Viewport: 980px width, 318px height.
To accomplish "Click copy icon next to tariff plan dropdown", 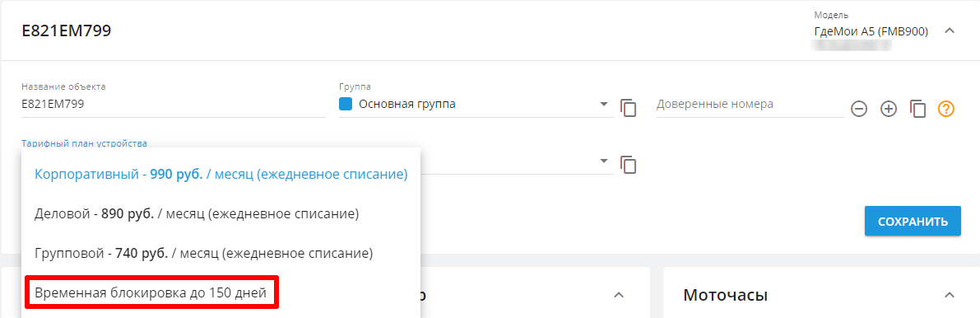I will point(628,165).
